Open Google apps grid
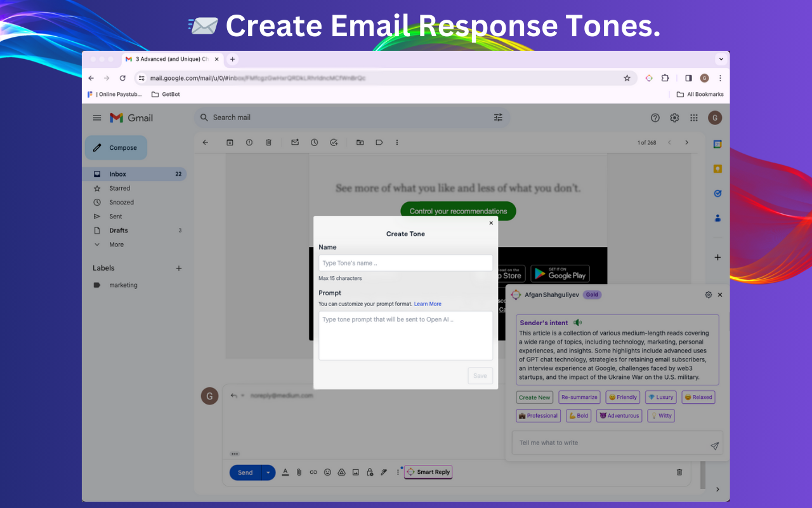Viewport: 812px width, 508px height. (694, 117)
